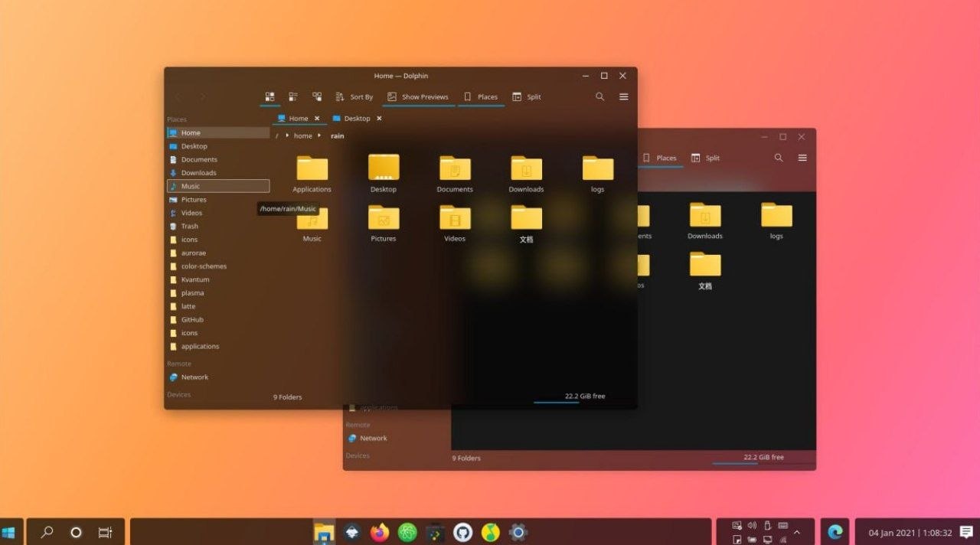980x545 pixels.
Task: Toggle the Places panel button
Action: (x=481, y=97)
